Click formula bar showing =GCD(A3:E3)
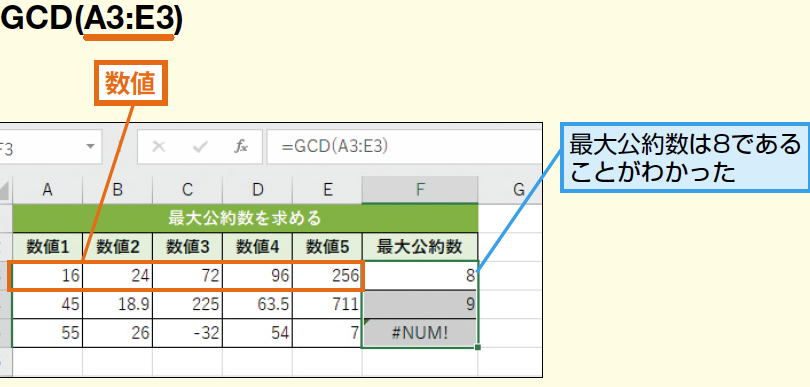This screenshot has height=387, width=810. [403, 147]
